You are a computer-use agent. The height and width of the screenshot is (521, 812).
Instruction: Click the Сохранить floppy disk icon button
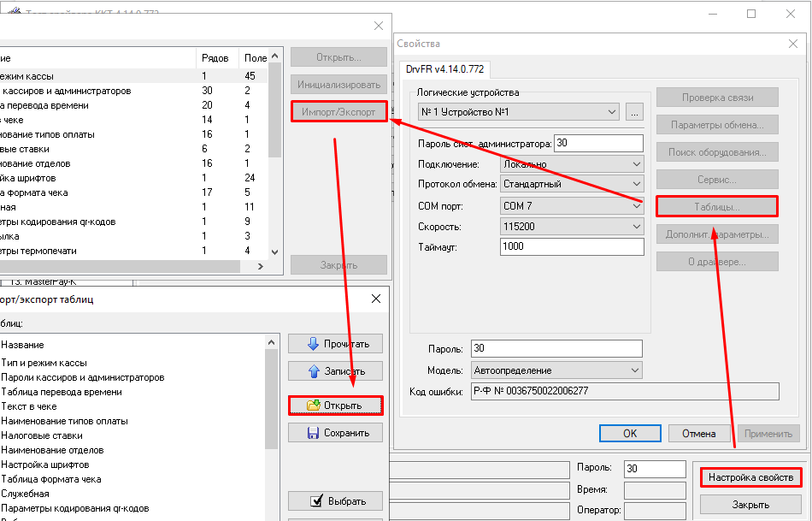point(313,433)
